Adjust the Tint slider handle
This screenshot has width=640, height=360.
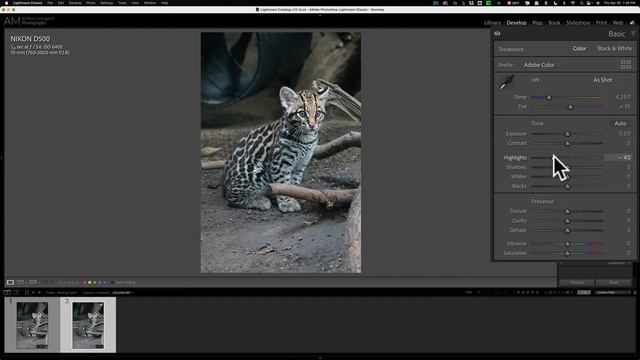570,107
